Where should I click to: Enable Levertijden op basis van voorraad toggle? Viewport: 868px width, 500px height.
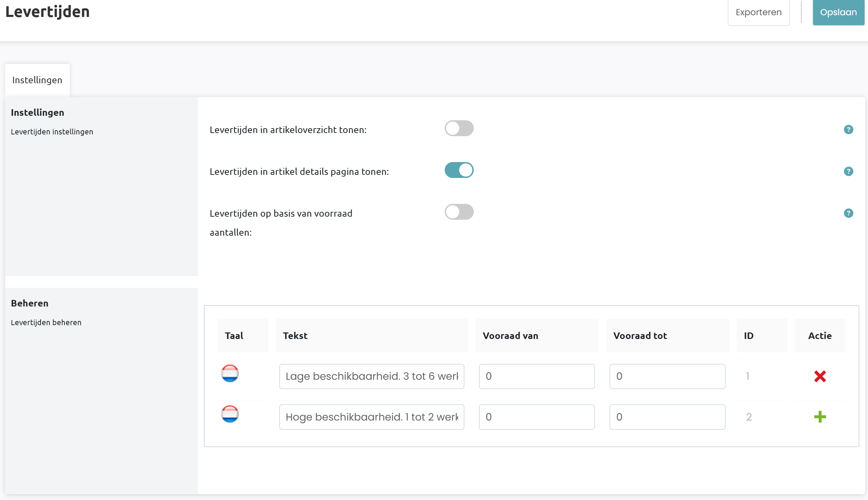[459, 212]
